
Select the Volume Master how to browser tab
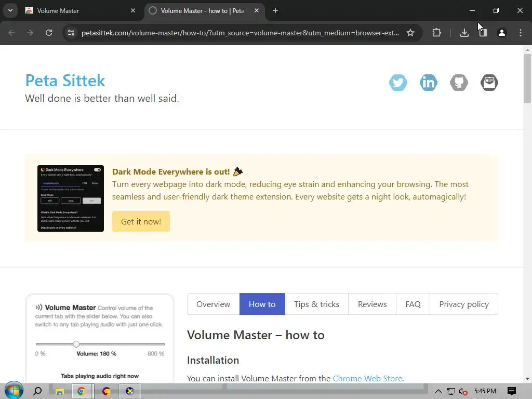coord(205,11)
